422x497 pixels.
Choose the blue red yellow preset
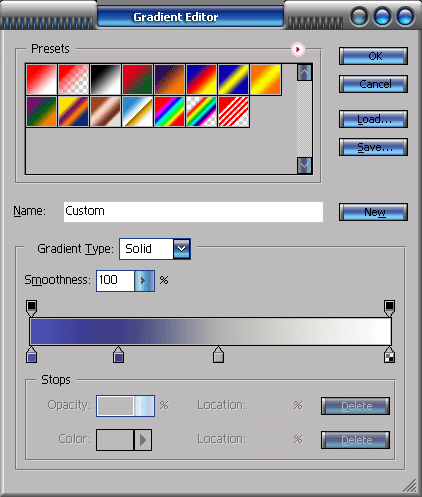pos(201,80)
